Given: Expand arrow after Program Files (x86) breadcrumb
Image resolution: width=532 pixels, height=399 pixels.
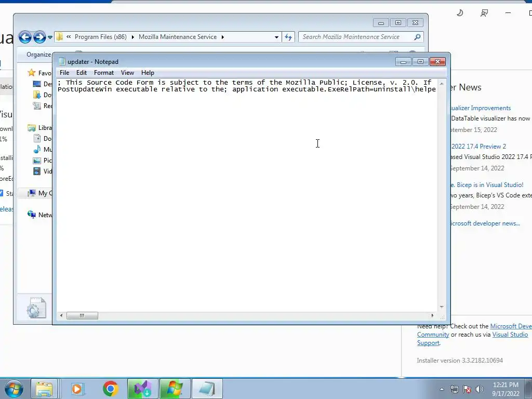Looking at the screenshot, I should (x=132, y=37).
